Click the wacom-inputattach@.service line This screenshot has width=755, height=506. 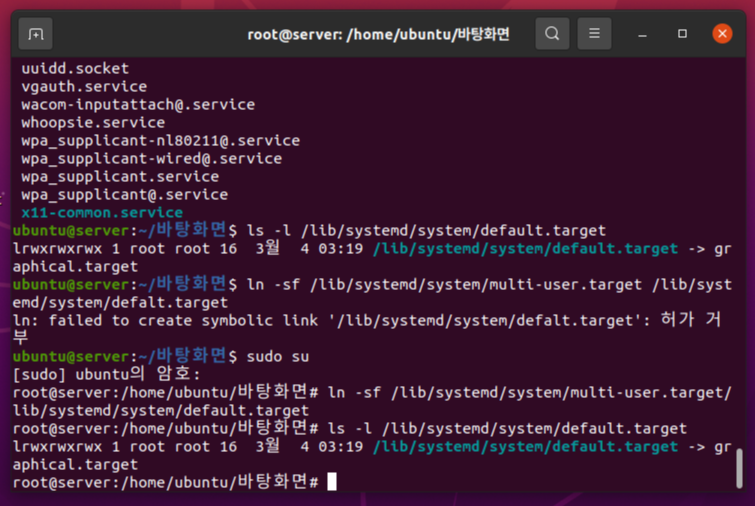click(x=138, y=104)
